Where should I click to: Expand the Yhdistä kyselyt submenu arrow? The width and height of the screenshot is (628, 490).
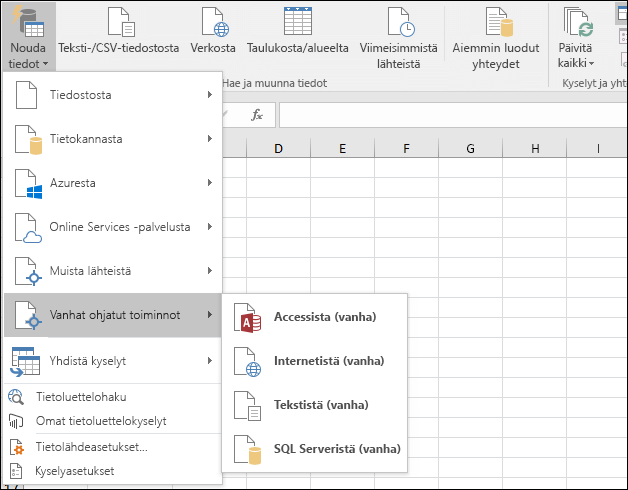pos(210,361)
